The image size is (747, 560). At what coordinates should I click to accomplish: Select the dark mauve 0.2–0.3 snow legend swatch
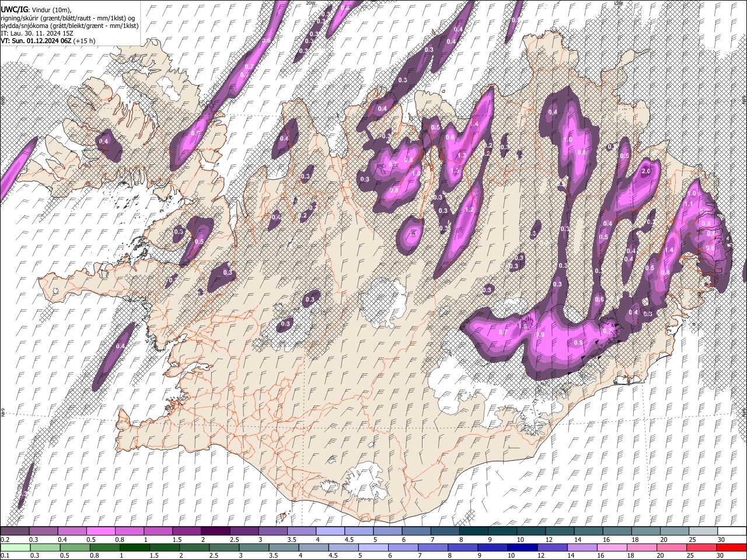coord(15,531)
